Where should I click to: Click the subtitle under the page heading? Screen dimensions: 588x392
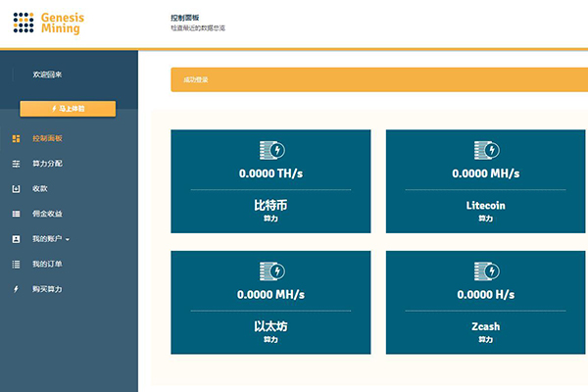coord(198,28)
